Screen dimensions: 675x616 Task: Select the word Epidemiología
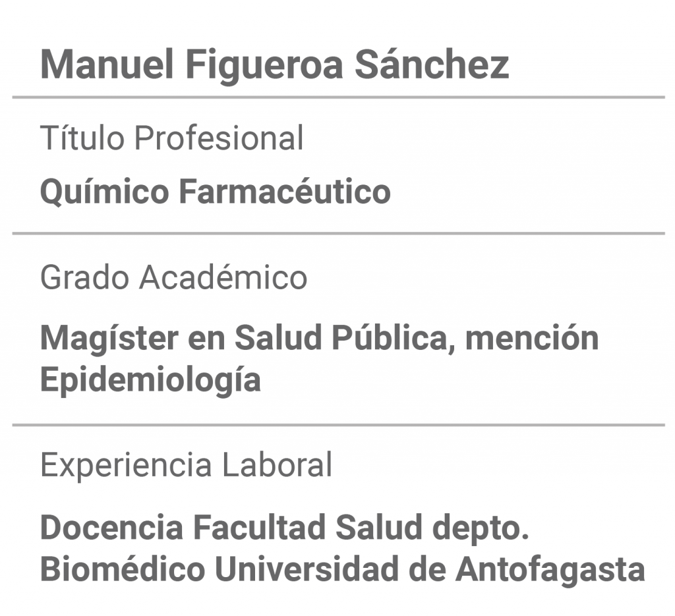pos(150,380)
